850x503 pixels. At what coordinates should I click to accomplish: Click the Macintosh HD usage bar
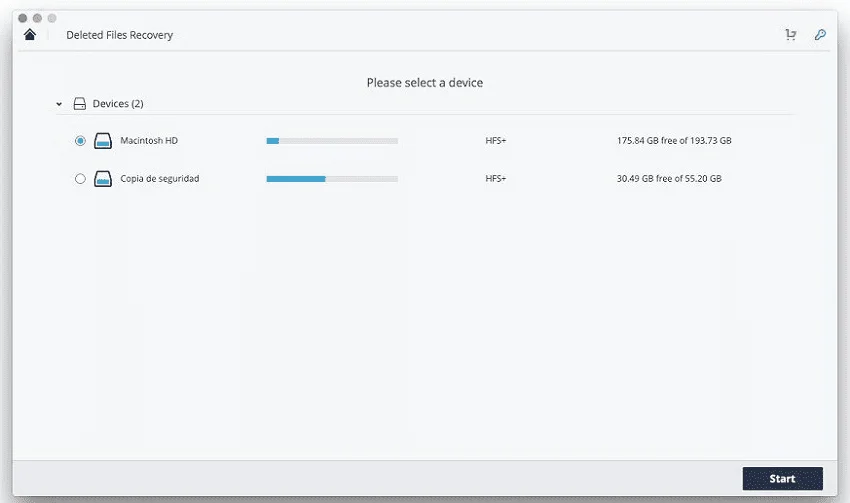332,141
